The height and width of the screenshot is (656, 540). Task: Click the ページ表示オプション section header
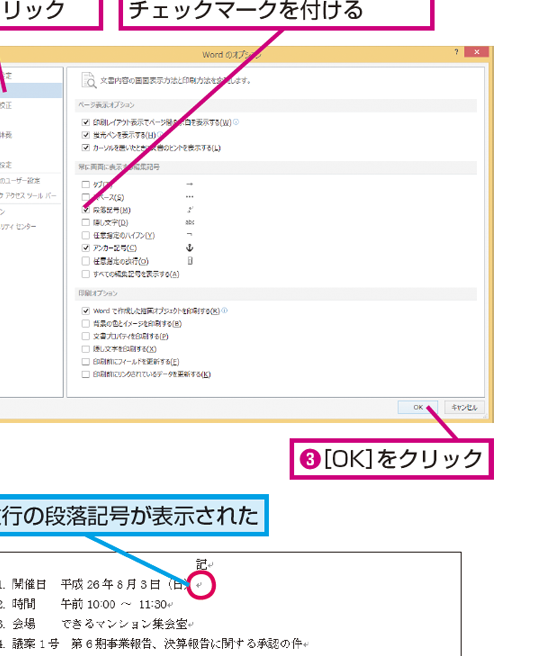click(x=276, y=105)
